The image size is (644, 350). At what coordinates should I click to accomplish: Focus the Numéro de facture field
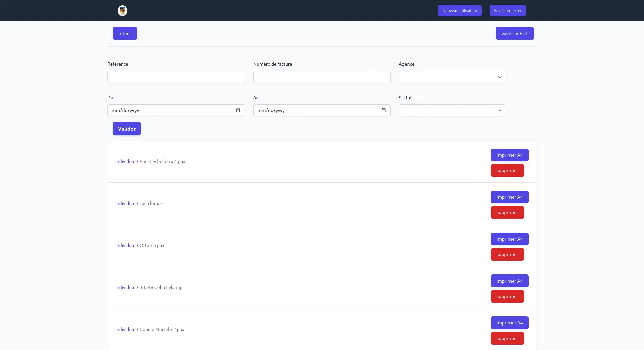click(x=322, y=77)
